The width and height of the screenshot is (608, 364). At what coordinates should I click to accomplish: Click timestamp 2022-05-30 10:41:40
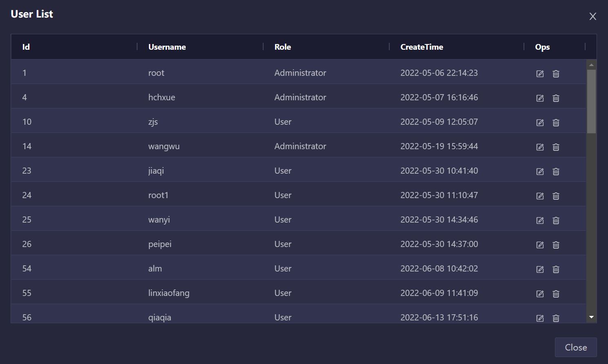coord(439,171)
